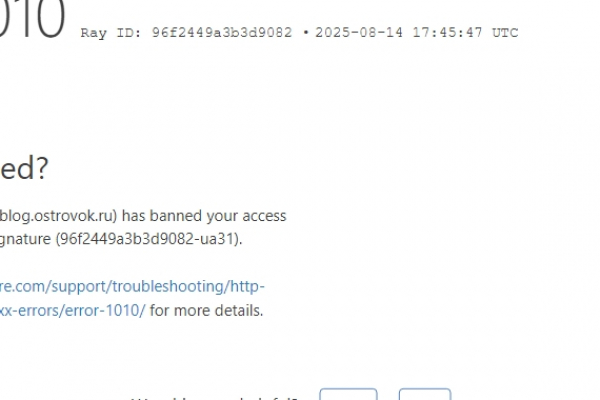Click the signature 96f2449a3b3d9082-ua31 text
The width and height of the screenshot is (600, 400).
pos(147,239)
